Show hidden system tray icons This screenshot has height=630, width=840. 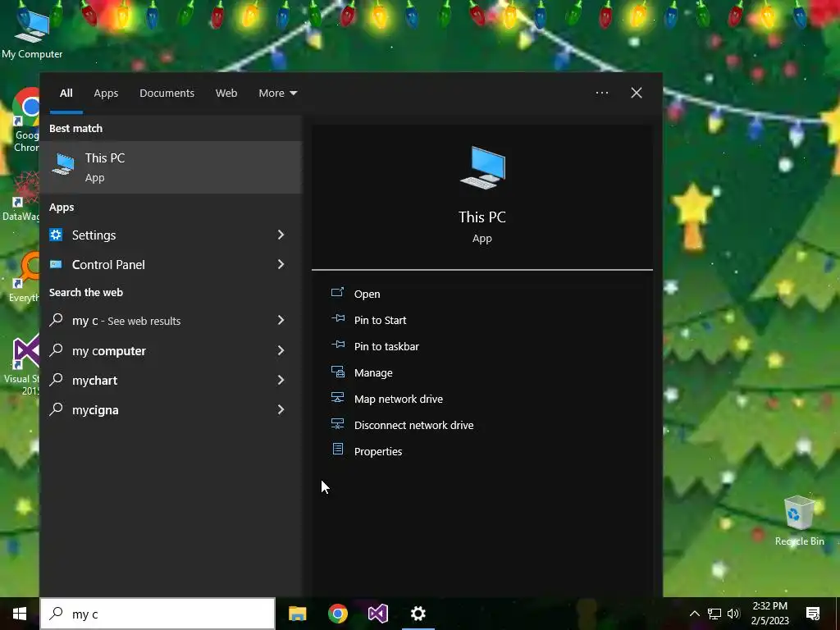[694, 614]
